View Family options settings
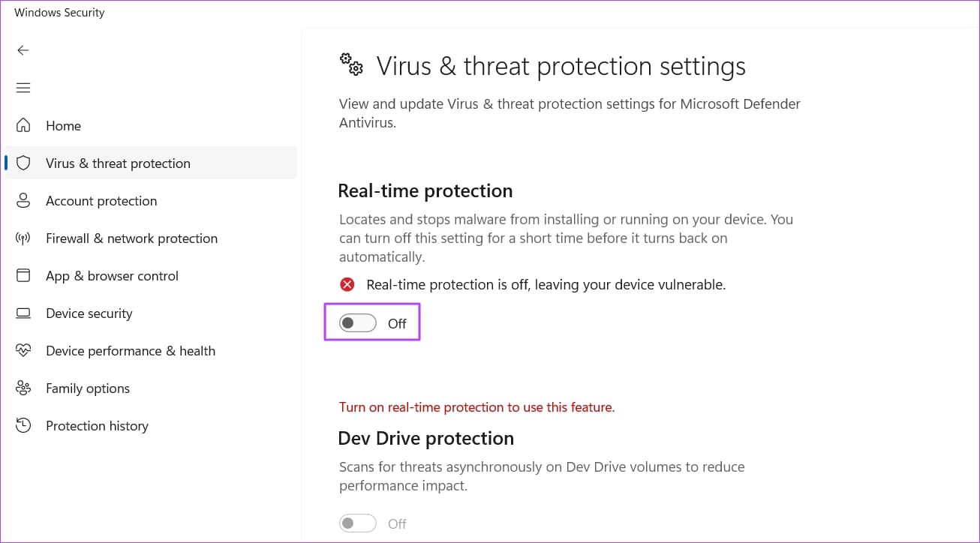 click(88, 388)
